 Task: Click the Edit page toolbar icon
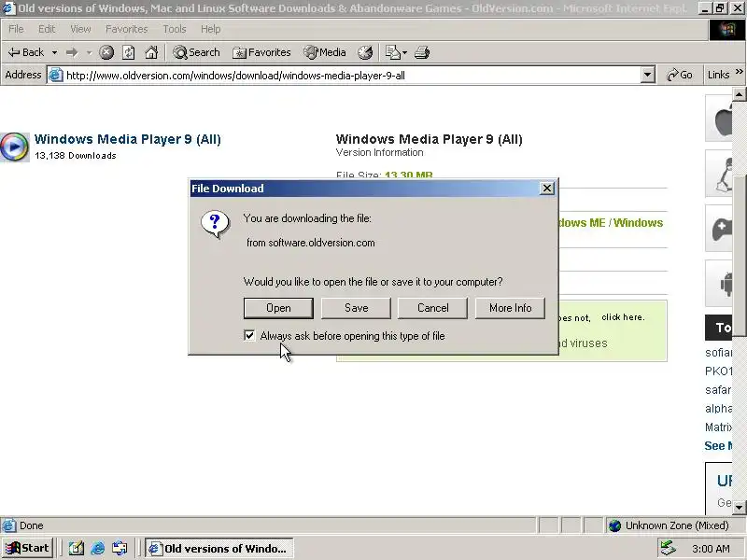(392, 52)
